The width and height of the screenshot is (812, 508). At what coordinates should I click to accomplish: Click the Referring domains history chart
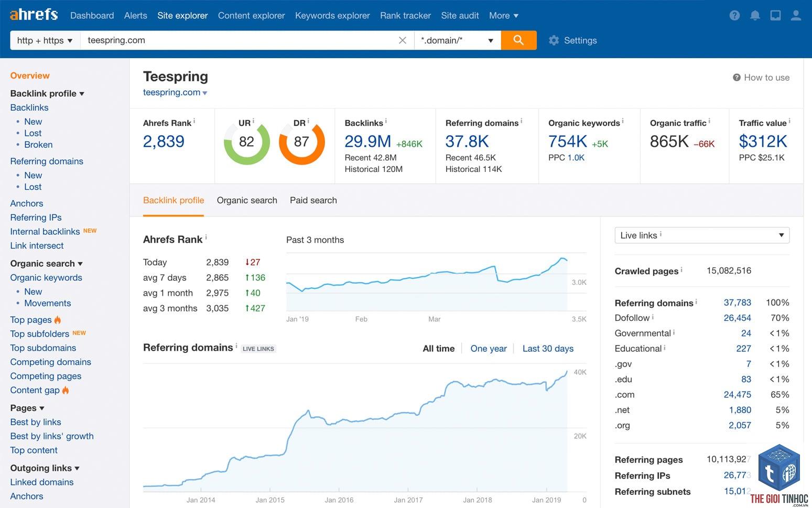pyautogui.click(x=355, y=428)
